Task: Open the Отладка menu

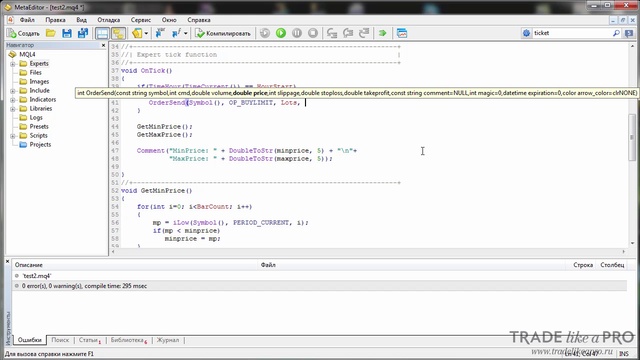Action: tap(109, 20)
